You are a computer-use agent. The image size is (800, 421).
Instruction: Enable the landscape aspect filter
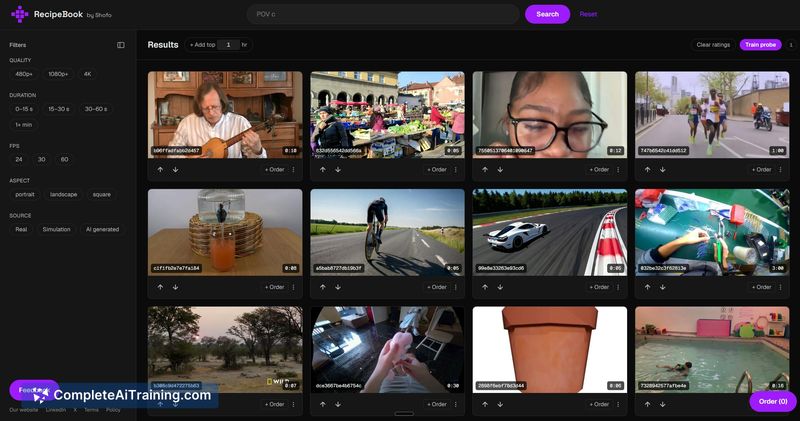point(64,194)
